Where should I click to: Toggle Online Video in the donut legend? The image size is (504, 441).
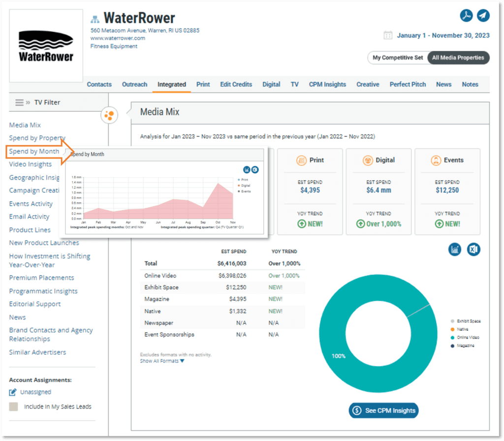pyautogui.click(x=465, y=338)
